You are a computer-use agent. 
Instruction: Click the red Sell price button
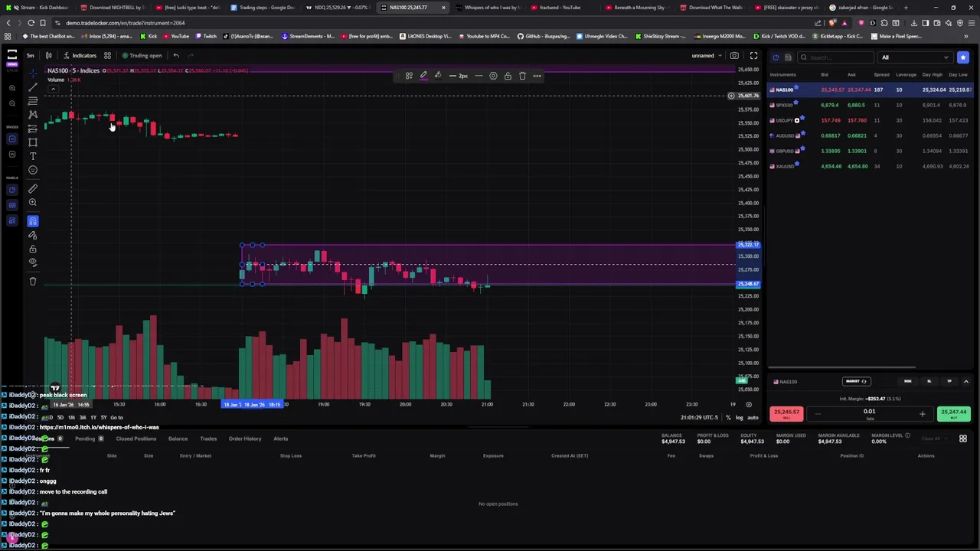click(x=786, y=414)
